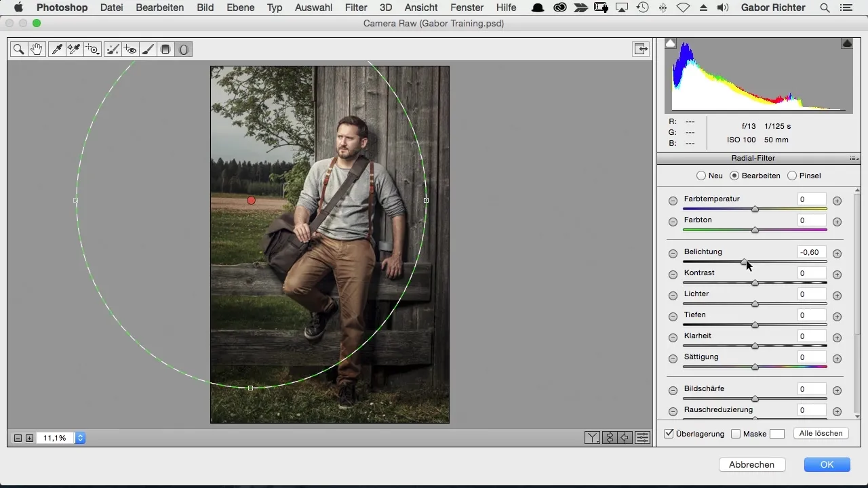Open the Apple menu

point(18,7)
